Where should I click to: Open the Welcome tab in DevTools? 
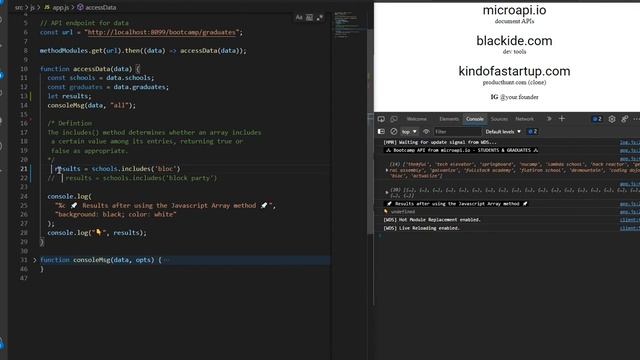click(416, 119)
